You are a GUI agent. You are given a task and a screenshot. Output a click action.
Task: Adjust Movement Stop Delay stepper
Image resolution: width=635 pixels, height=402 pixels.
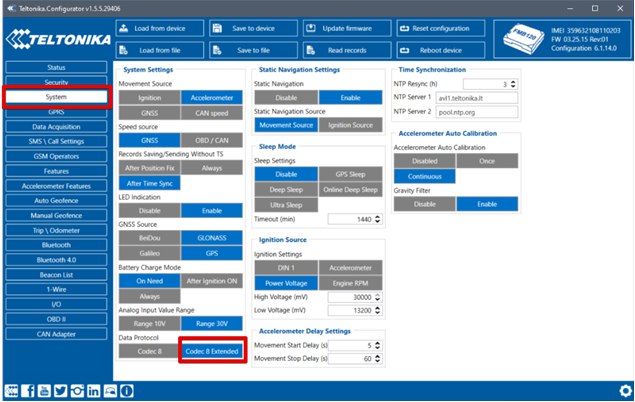[x=377, y=359]
